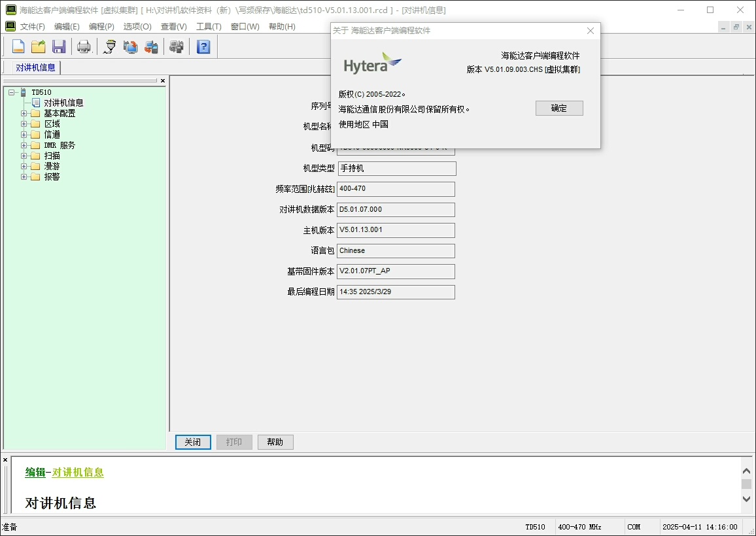Expand the DMR 服务 folder
Image resolution: width=756 pixels, height=536 pixels.
(24, 145)
